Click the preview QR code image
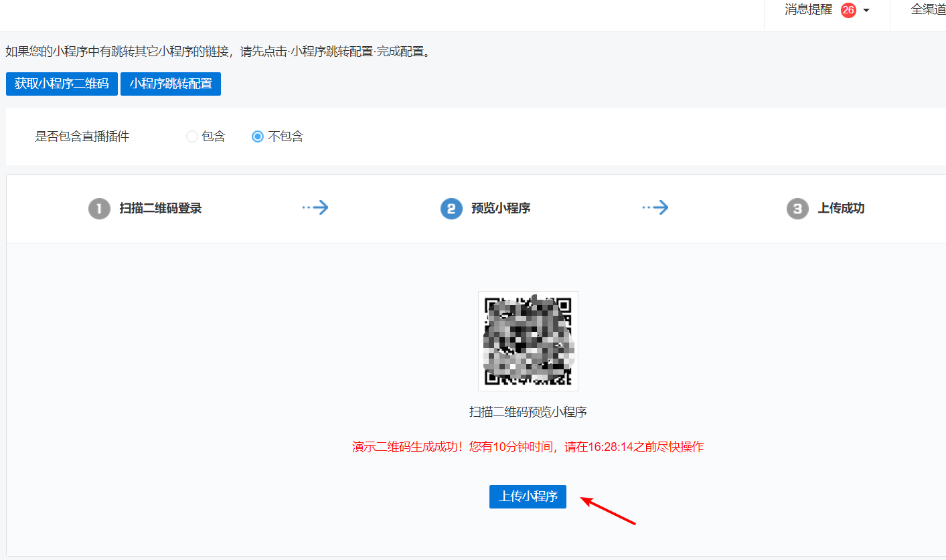 click(528, 341)
